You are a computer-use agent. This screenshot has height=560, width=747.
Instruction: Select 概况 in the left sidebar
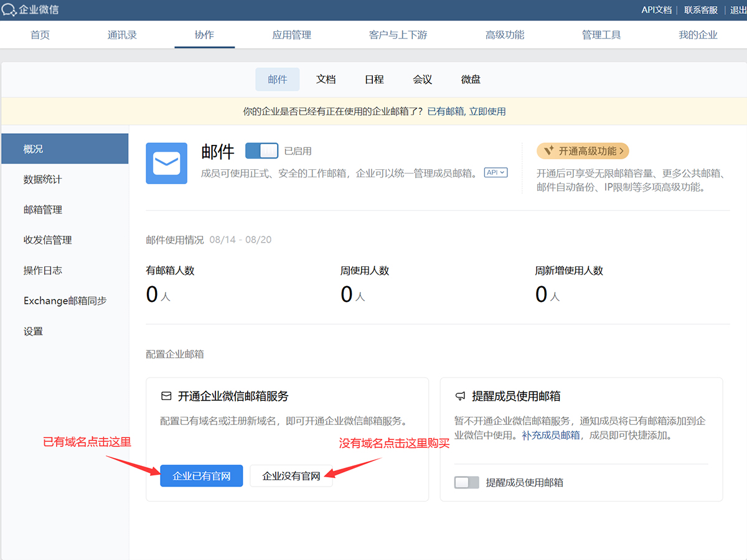click(65, 149)
